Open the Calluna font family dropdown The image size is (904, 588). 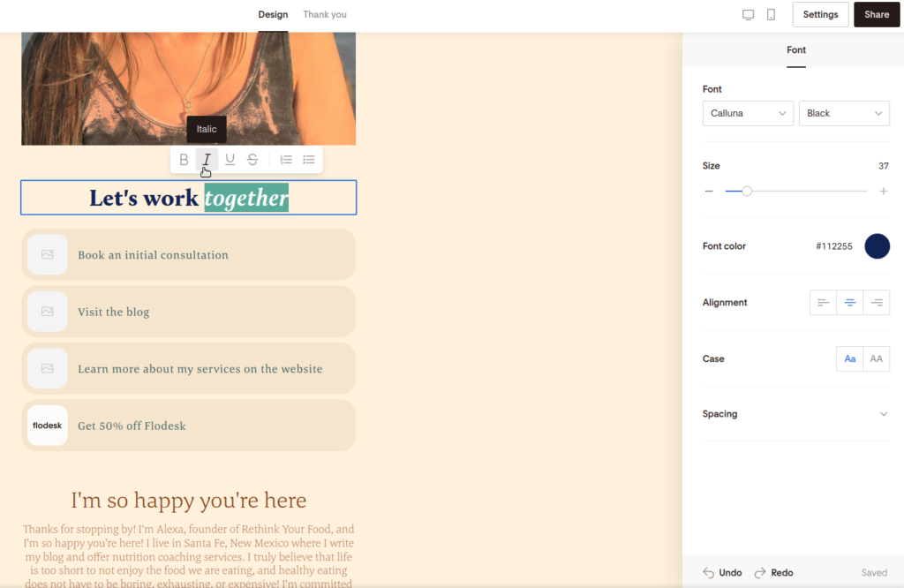748,113
